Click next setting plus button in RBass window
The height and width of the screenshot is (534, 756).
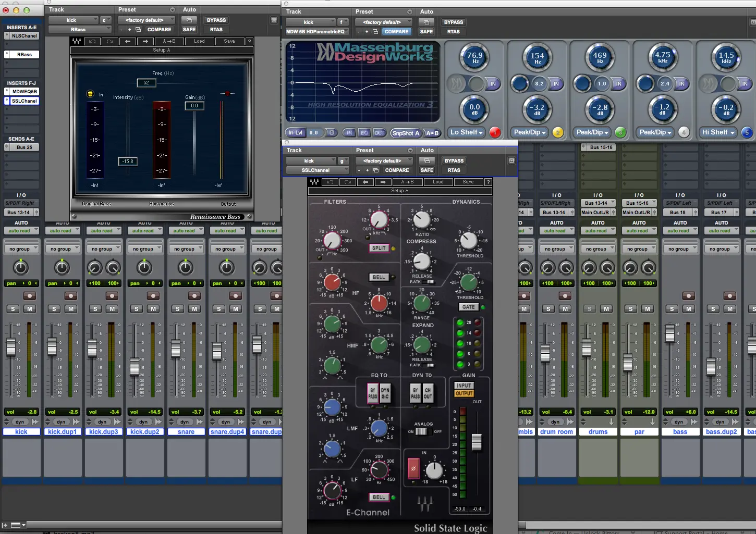pos(129,30)
